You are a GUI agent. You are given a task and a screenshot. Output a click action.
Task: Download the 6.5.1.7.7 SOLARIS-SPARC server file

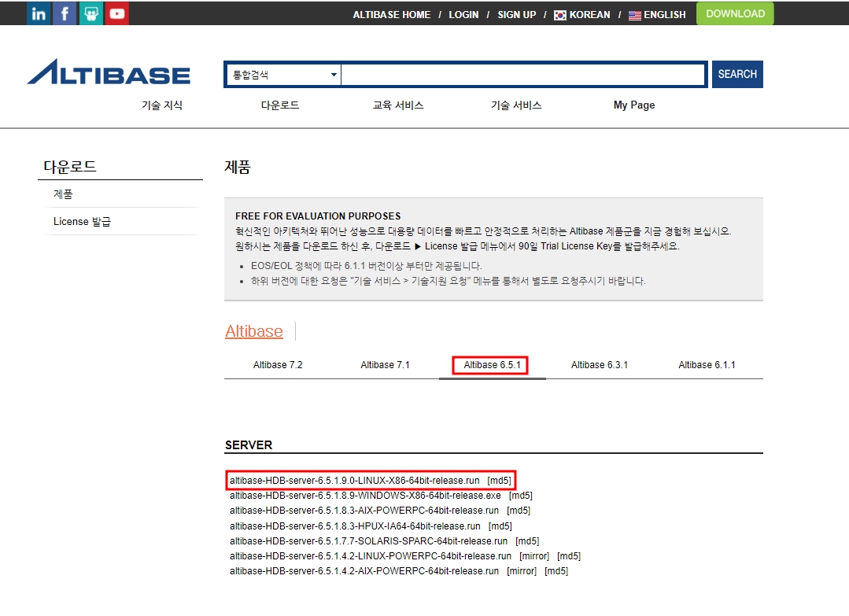pyautogui.click(x=369, y=540)
